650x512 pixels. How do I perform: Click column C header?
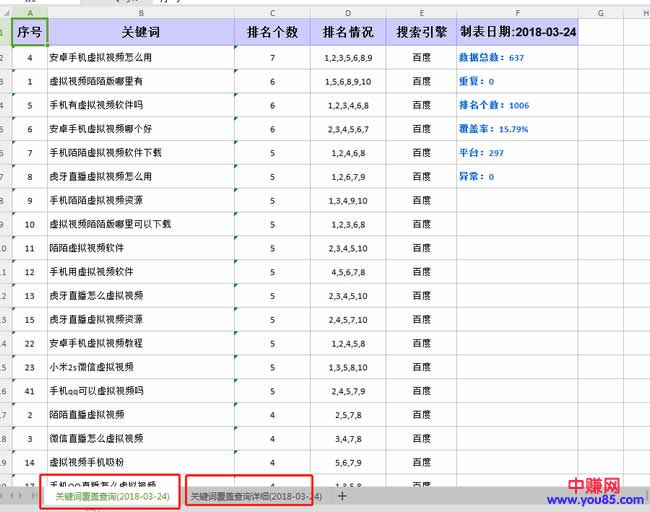point(272,12)
